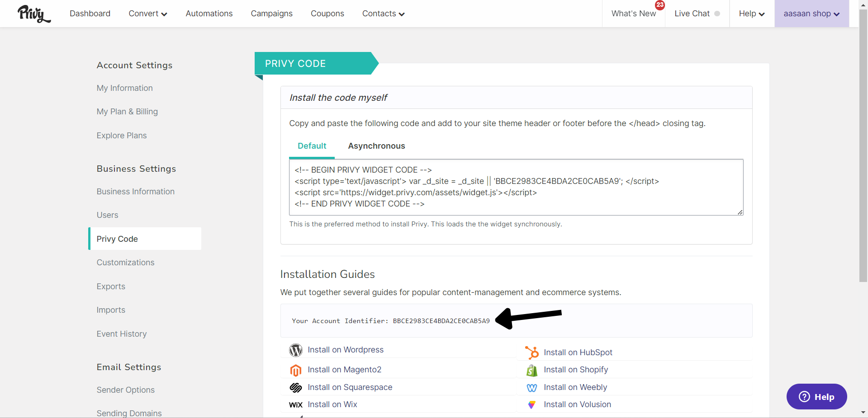Click the WordPress icon
This screenshot has width=868, height=418.
(296, 350)
